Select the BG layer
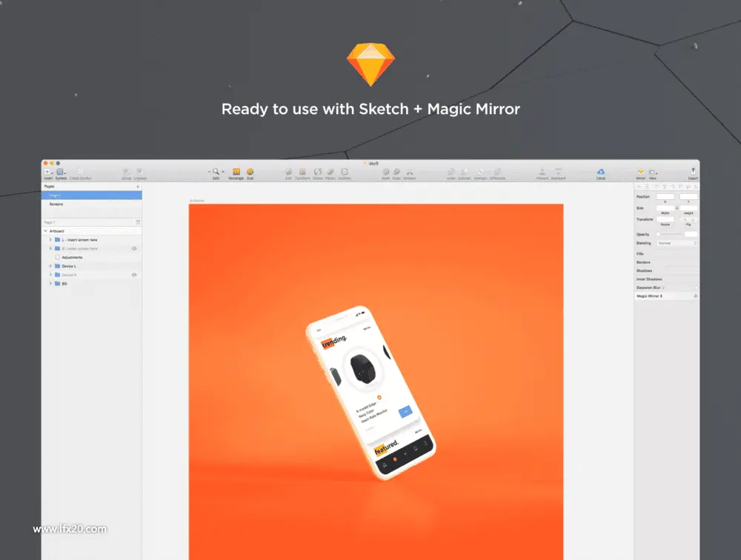The height and width of the screenshot is (560, 741). pyautogui.click(x=92, y=284)
